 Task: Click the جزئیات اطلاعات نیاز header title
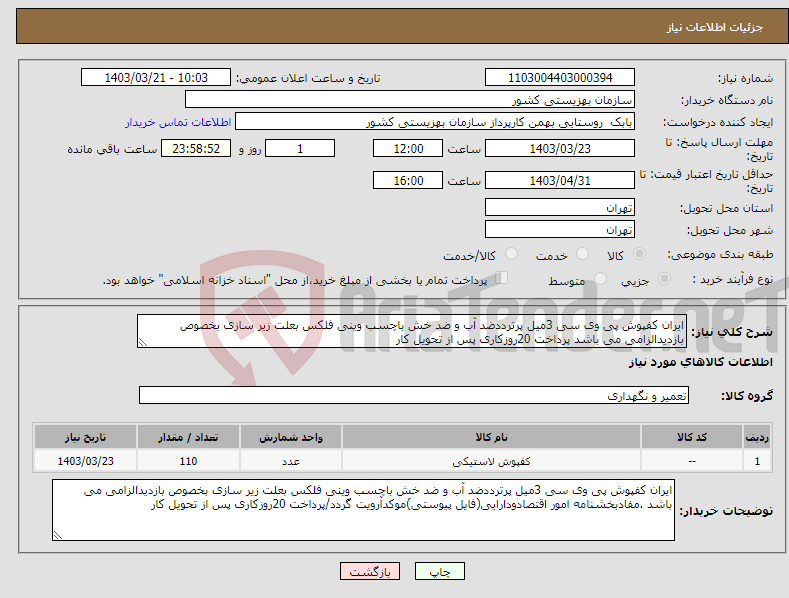pos(715,27)
